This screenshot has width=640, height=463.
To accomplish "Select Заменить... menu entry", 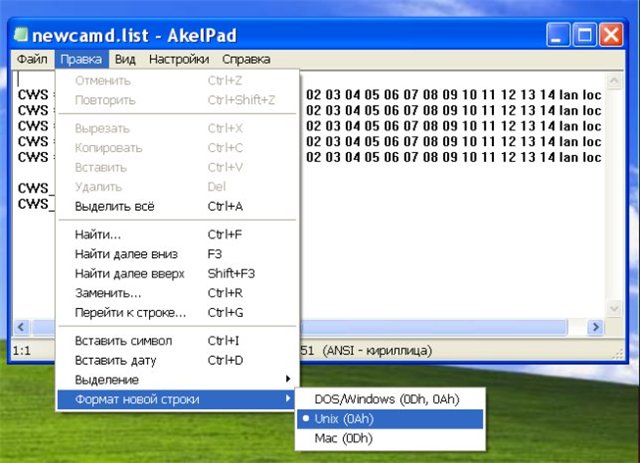I will [x=177, y=293].
